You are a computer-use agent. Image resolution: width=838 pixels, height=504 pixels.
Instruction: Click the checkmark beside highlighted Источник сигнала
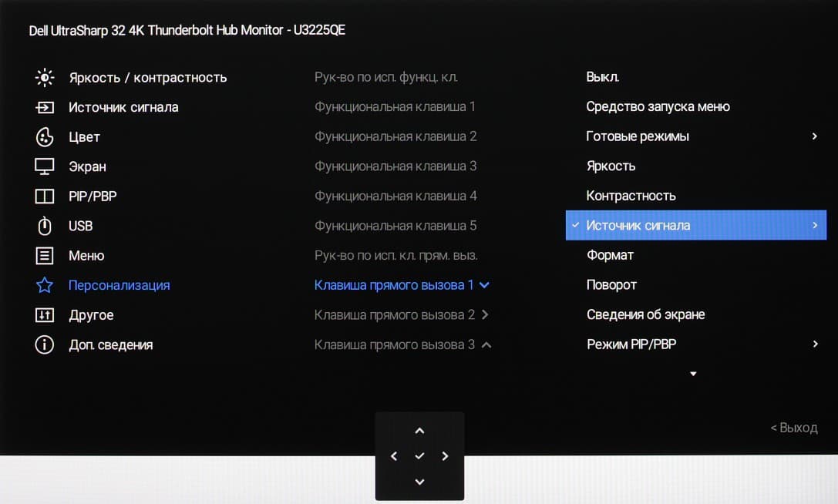[x=576, y=225]
